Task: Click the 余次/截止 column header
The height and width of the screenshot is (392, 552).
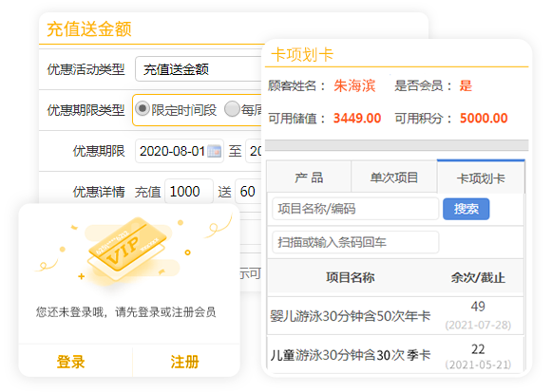Action: coord(478,277)
